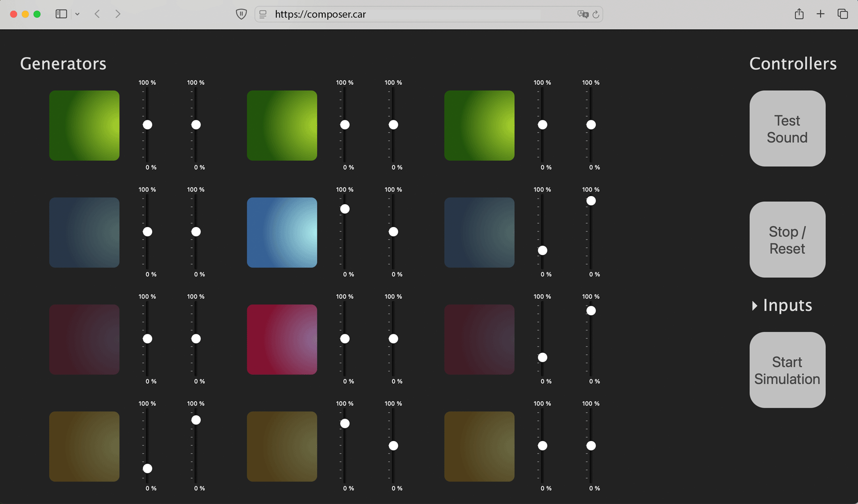Screen dimensions: 858x504
Task: Click the back navigation arrow
Action: (x=97, y=14)
